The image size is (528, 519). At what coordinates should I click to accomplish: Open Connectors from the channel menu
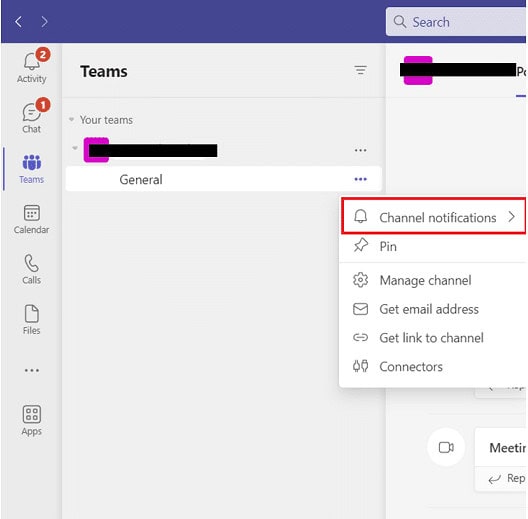coord(433,366)
